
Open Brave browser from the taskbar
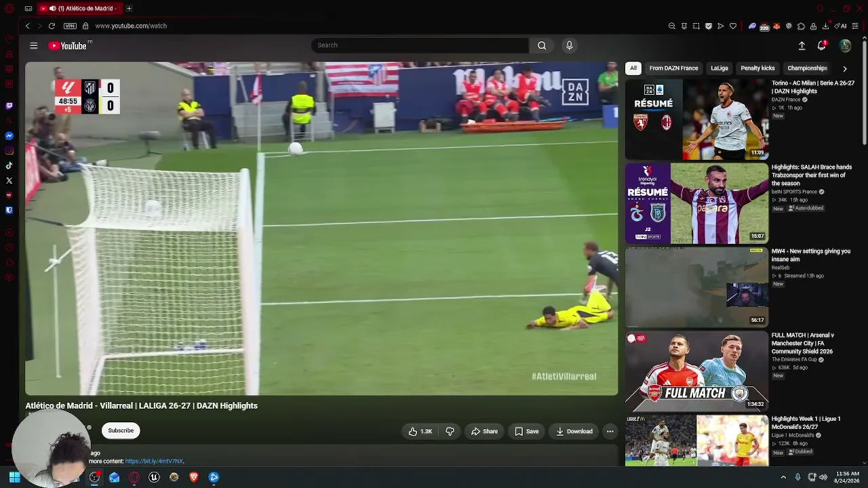coord(194,477)
